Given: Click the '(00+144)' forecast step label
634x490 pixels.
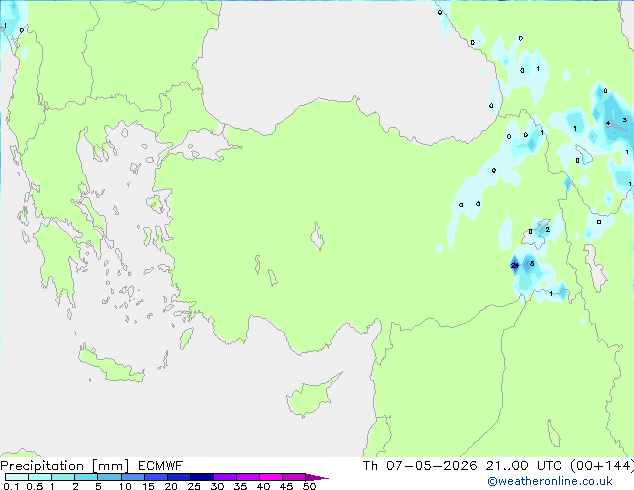Looking at the screenshot, I should pos(602,466).
